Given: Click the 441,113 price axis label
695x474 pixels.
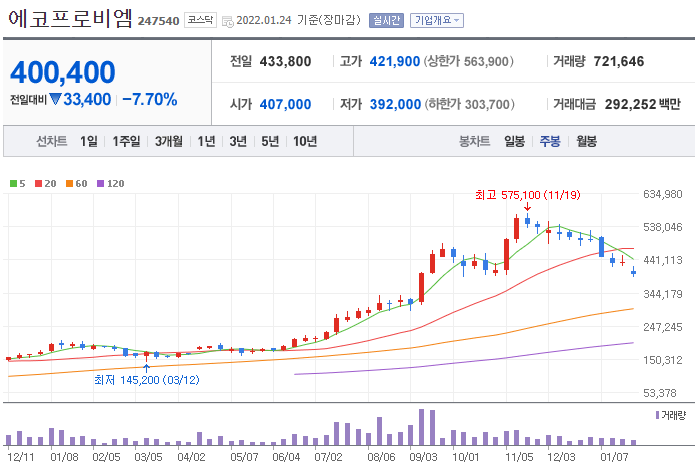Looking at the screenshot, I should click(663, 260).
